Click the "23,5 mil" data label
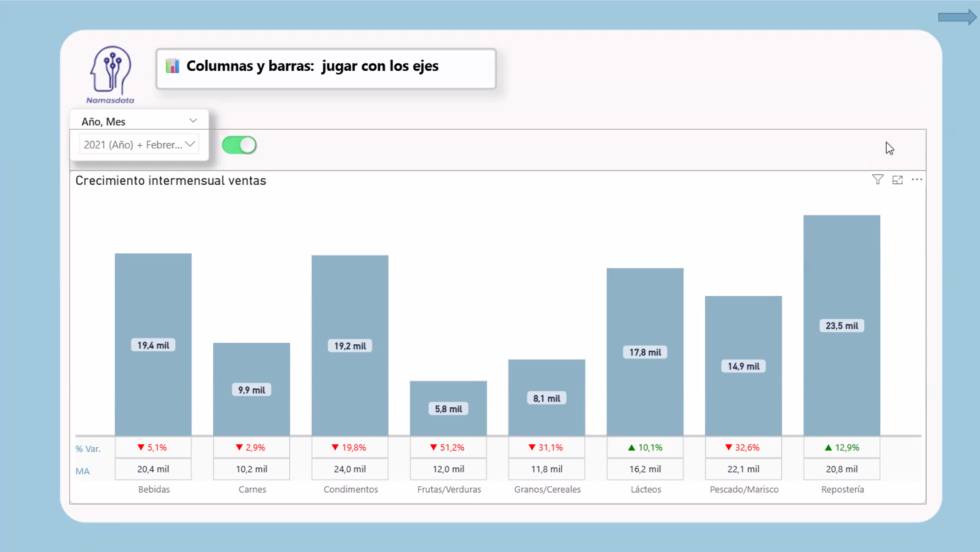Screen dimensions: 980x552 (842, 325)
